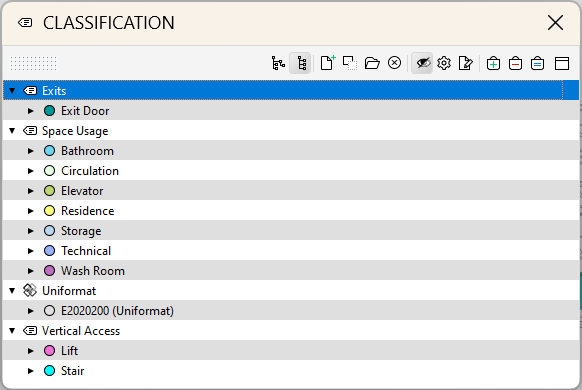Click the tag icon next to Exits

[x=30, y=91]
